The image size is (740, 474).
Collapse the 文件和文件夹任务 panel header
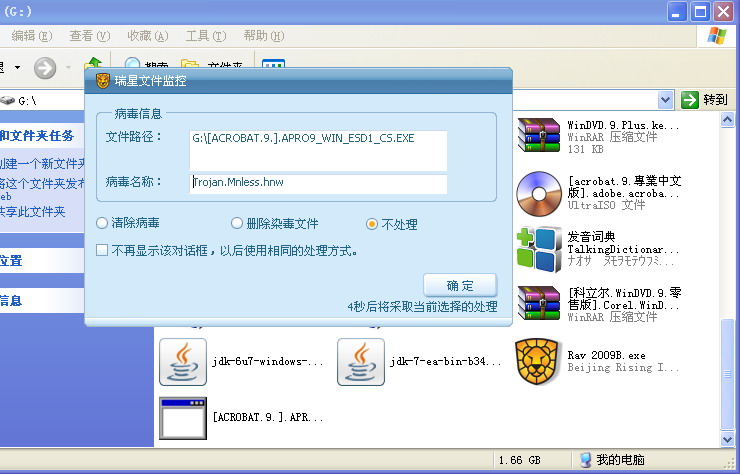(x=42, y=135)
